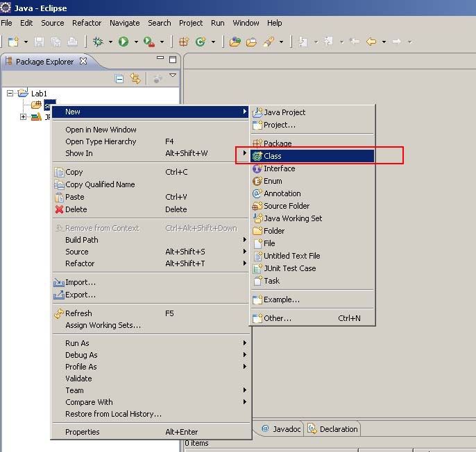Choose Enum from the New submenu
476x452 pixels.
(312, 181)
